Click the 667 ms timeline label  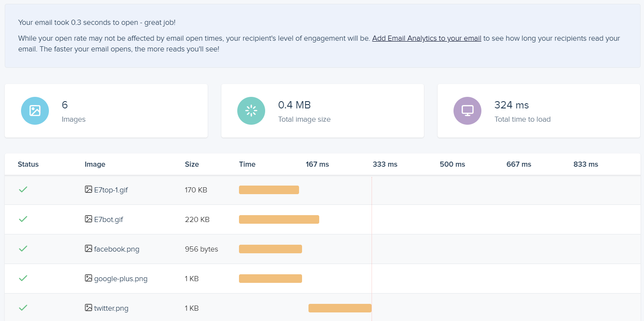[x=519, y=164]
